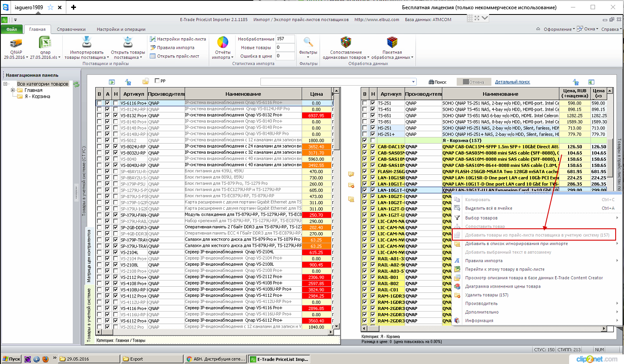
Task: Open the Информация submenu
Action: [536, 321]
